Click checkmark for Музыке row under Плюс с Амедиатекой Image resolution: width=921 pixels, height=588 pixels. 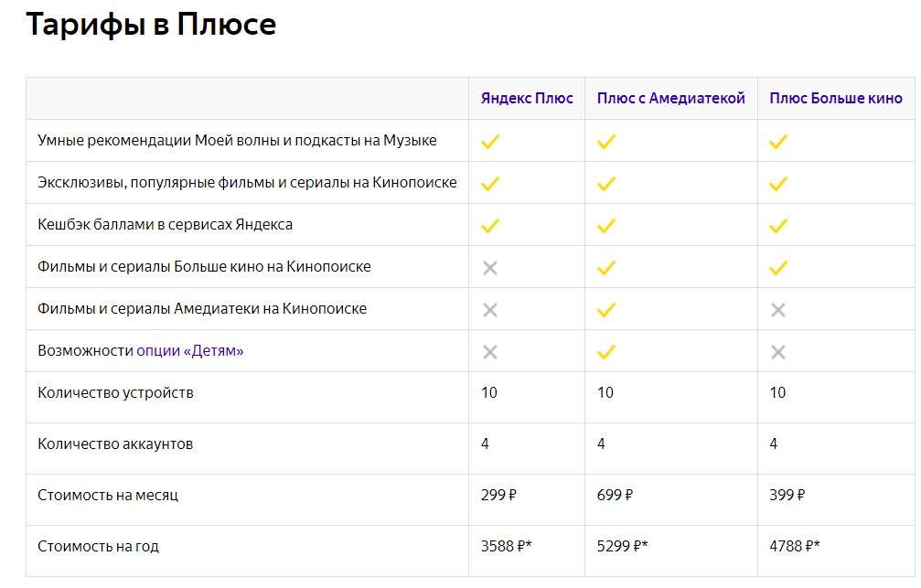[x=606, y=142]
